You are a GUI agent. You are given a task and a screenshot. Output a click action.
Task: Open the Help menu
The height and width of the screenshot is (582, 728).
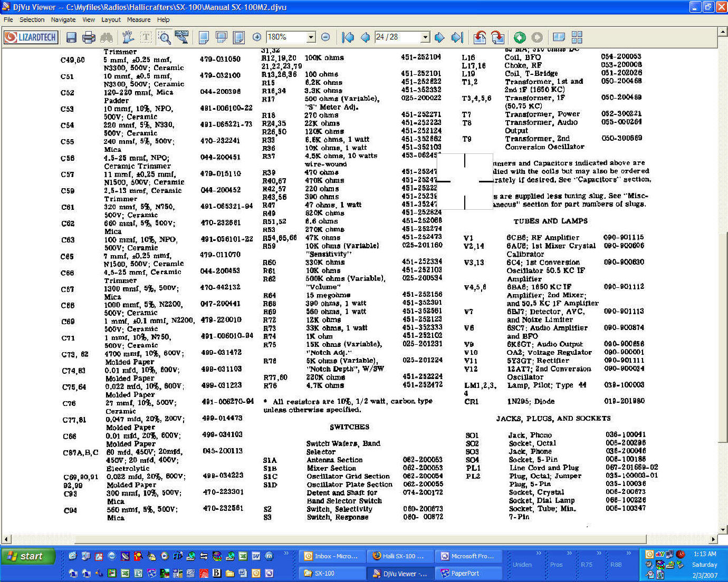[164, 20]
